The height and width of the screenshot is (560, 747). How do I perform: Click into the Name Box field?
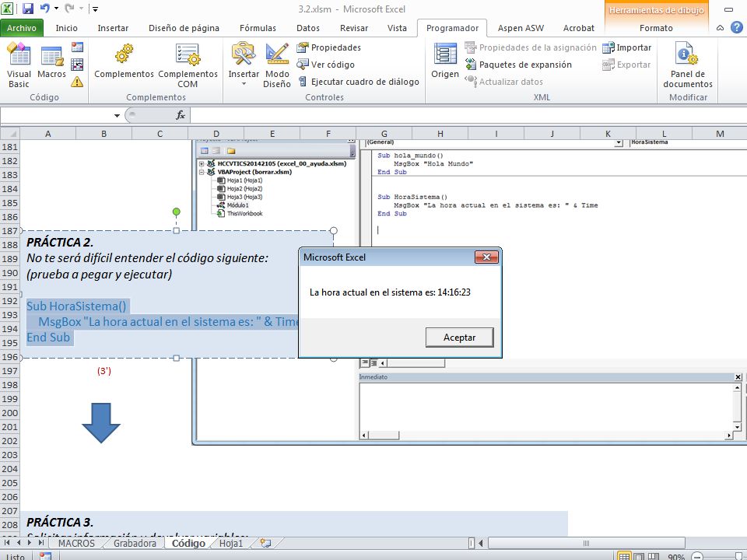pos(56,115)
